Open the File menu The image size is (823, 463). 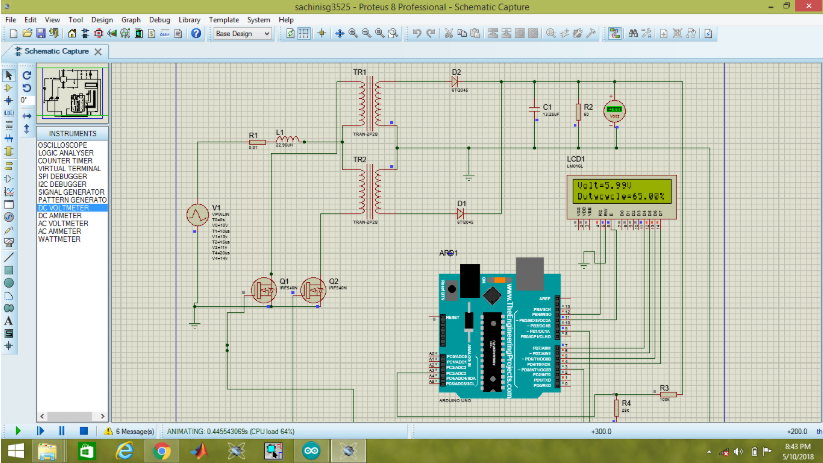(10, 20)
